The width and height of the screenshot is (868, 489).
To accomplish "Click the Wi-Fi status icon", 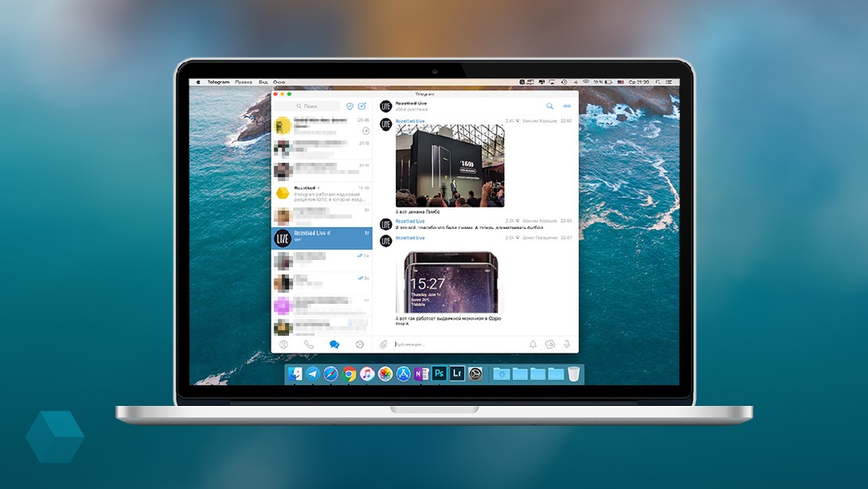I will point(585,82).
